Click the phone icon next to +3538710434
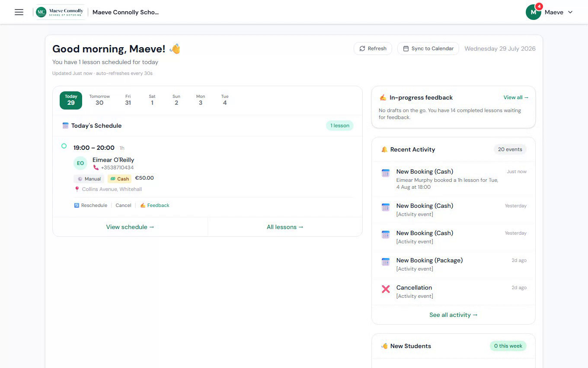 click(96, 168)
